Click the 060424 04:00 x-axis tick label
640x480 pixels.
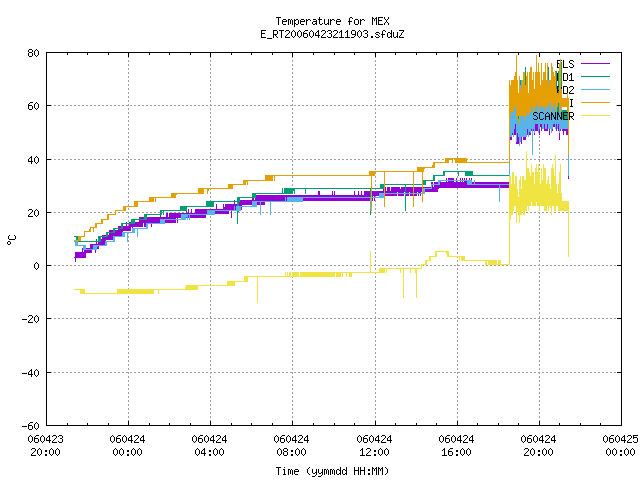209,446
